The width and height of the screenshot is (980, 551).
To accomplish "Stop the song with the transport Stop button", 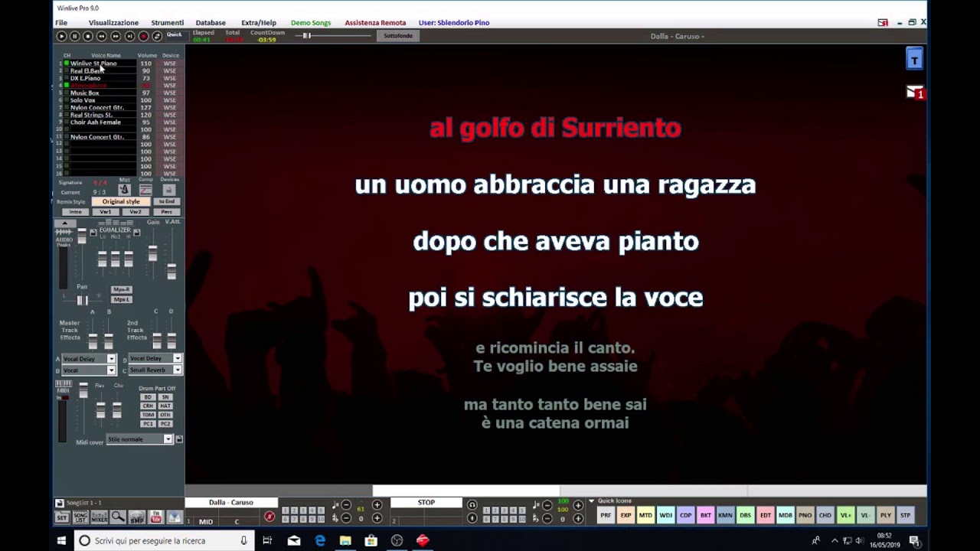I will pos(88,36).
